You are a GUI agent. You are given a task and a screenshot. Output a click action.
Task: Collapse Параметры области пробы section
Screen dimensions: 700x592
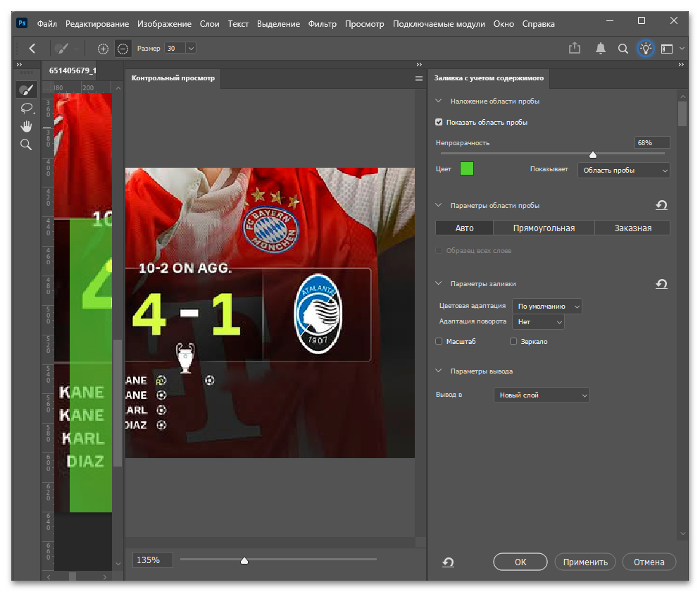point(439,205)
